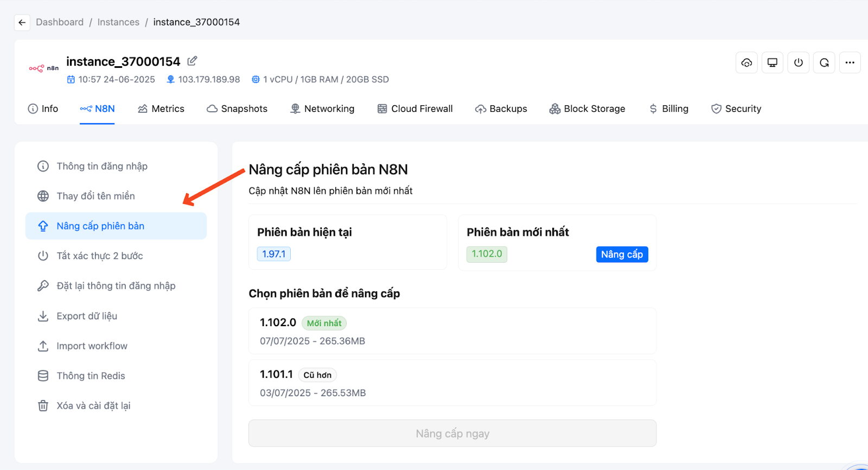Click the n8n logo
The height and width of the screenshot is (470, 868).
tap(43, 68)
